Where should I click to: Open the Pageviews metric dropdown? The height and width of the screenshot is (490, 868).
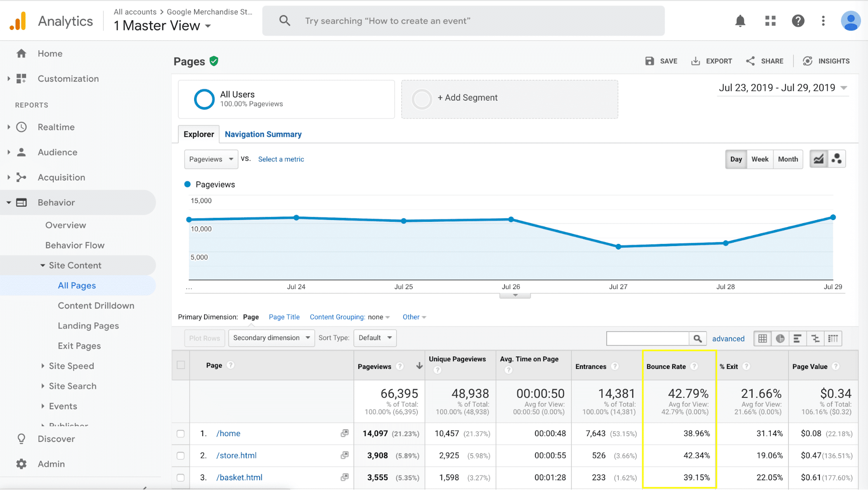211,159
